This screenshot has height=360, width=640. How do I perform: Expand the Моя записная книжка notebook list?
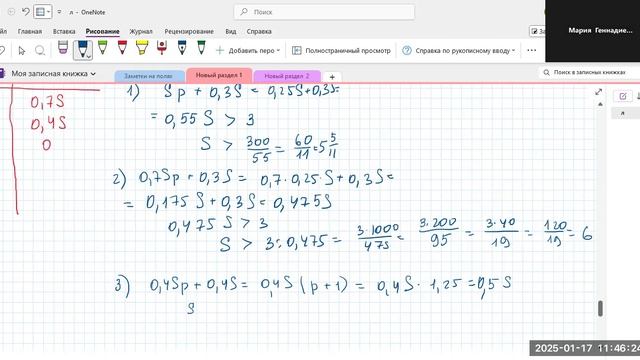tap(53, 73)
